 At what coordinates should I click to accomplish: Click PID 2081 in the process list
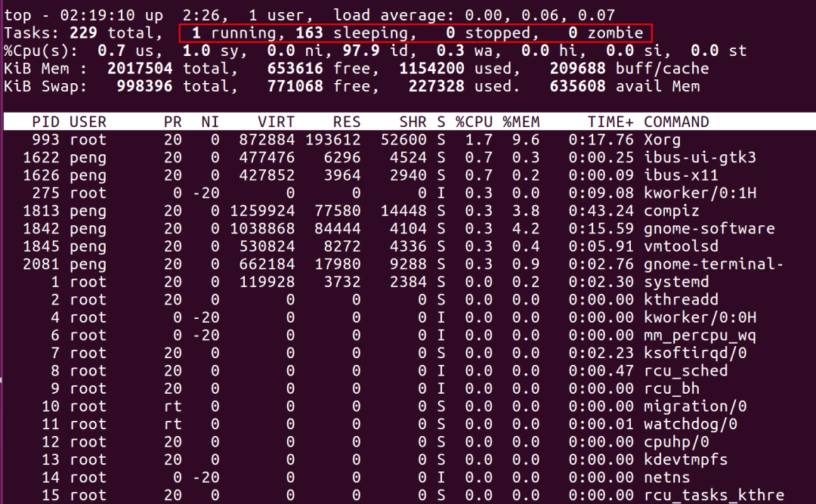pos(41,264)
